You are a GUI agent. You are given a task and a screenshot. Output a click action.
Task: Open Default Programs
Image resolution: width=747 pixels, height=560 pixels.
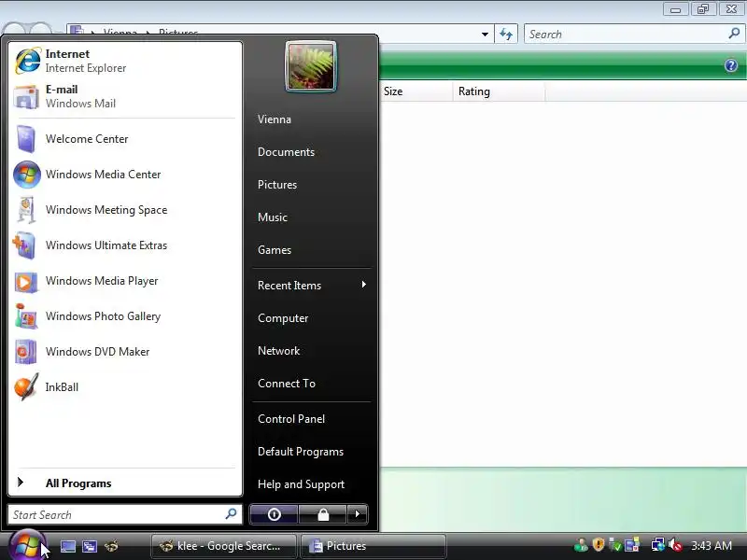301,452
